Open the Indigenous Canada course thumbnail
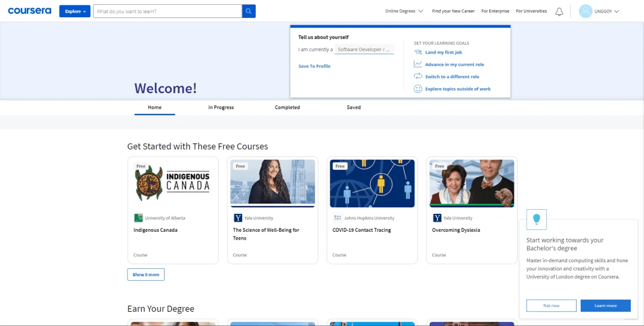The height and width of the screenshot is (326, 644). 173,184
